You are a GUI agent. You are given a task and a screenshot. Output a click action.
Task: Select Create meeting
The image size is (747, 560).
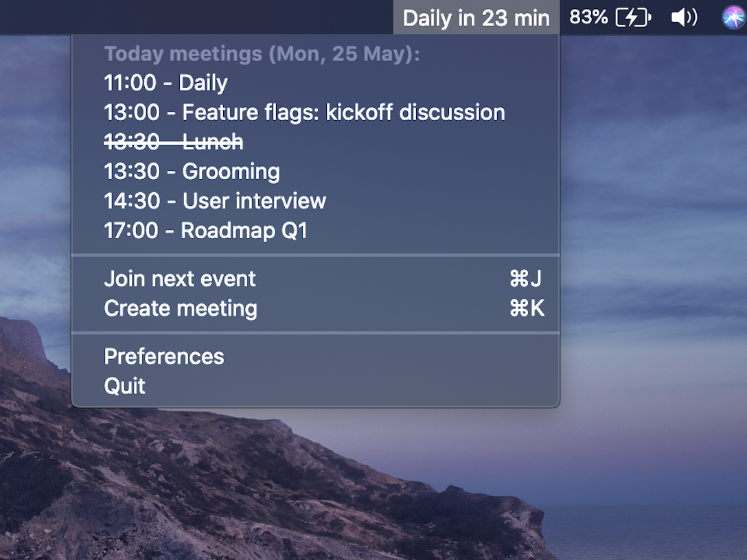[181, 309]
